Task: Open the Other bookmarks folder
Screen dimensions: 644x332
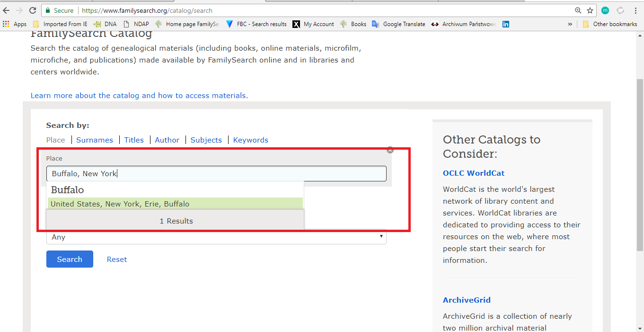Action: (609, 24)
